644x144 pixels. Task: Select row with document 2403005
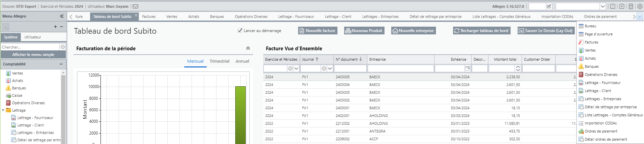pyautogui.click(x=419, y=77)
